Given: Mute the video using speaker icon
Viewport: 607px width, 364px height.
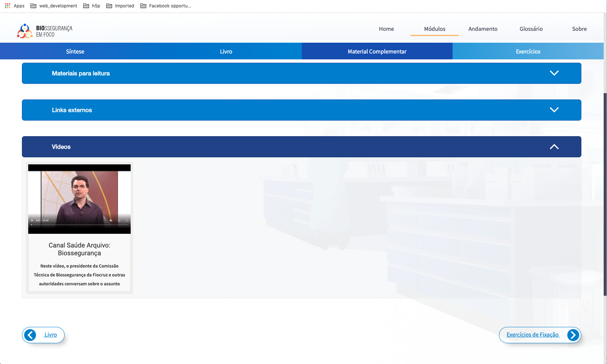Looking at the screenshot, I should click(x=111, y=220).
